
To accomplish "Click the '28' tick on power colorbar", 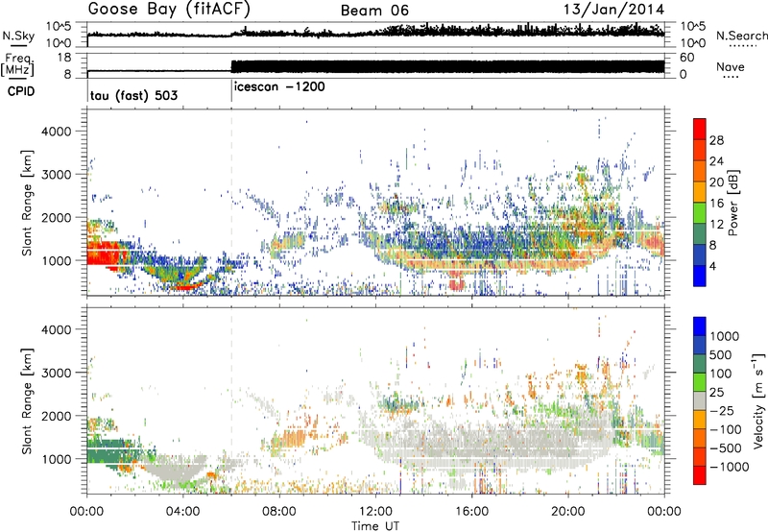I will click(716, 140).
